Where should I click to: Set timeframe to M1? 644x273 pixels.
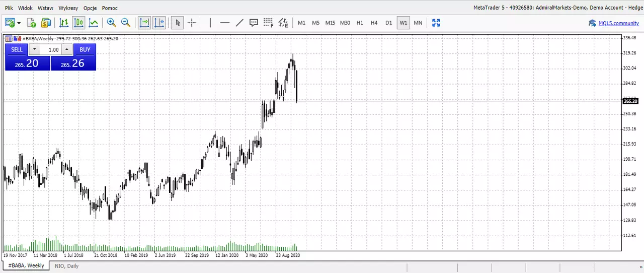point(301,23)
